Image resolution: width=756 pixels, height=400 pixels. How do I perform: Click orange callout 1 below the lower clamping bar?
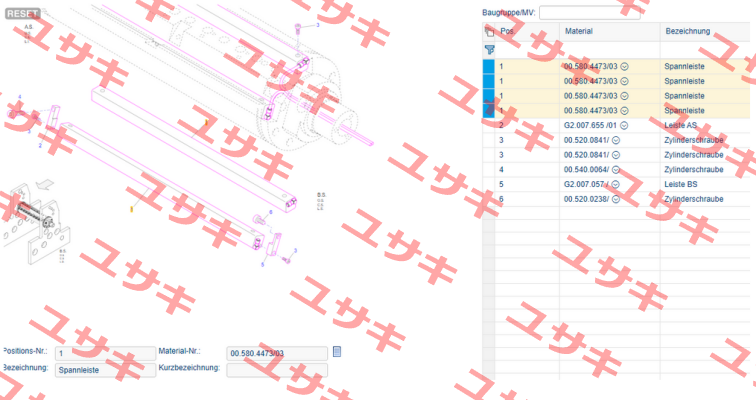pos(131,209)
